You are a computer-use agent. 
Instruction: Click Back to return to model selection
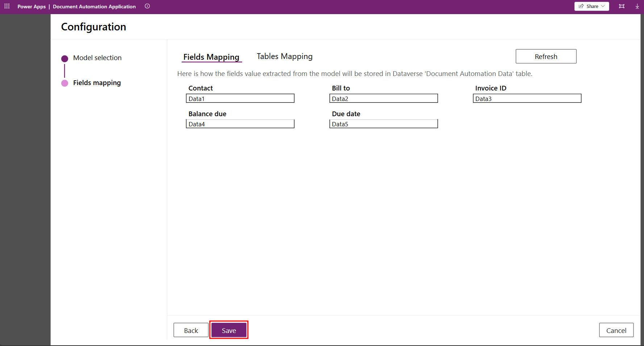pos(191,330)
